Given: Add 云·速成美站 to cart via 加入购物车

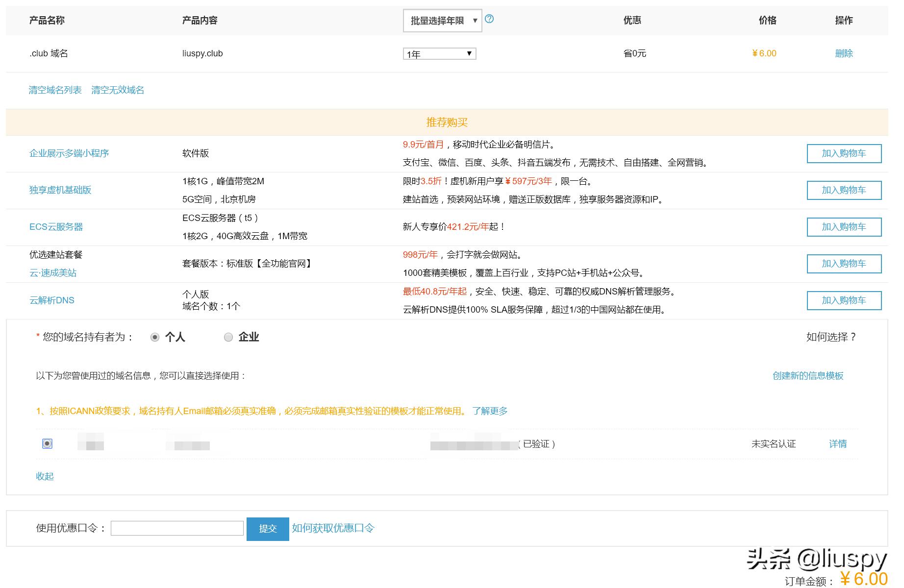Looking at the screenshot, I should [x=844, y=264].
